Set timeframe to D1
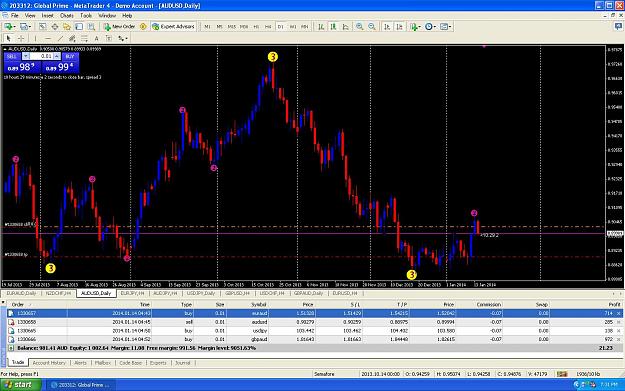625x391 pixels. coord(281,27)
